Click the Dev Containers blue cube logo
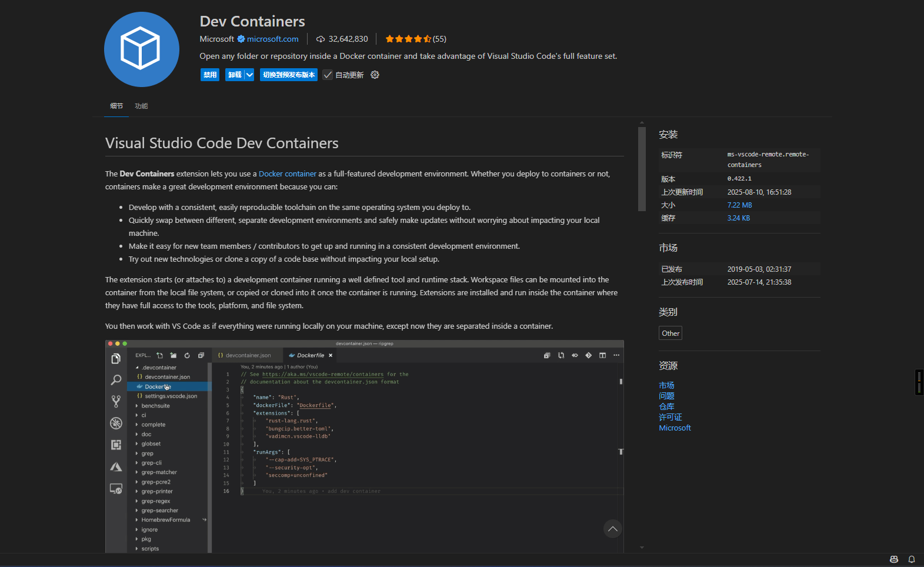The height and width of the screenshot is (567, 924). pyautogui.click(x=142, y=49)
